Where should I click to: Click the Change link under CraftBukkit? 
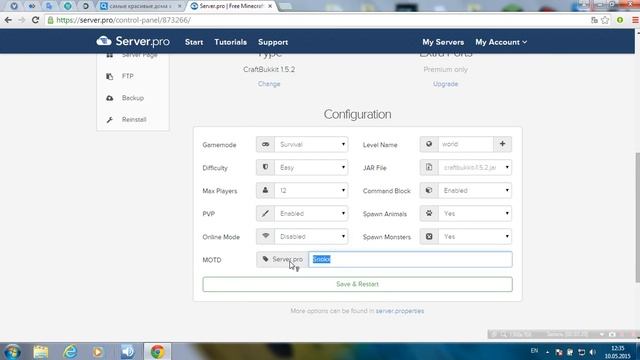pos(269,84)
